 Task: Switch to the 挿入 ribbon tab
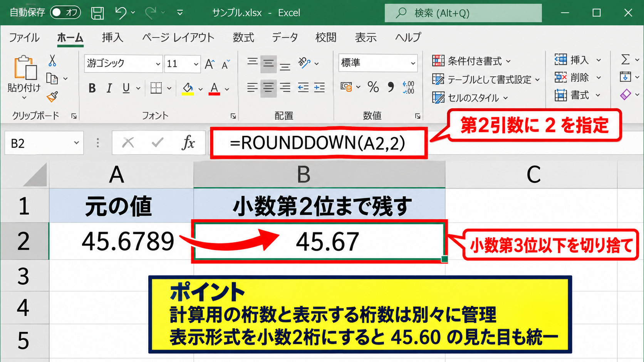(x=112, y=37)
